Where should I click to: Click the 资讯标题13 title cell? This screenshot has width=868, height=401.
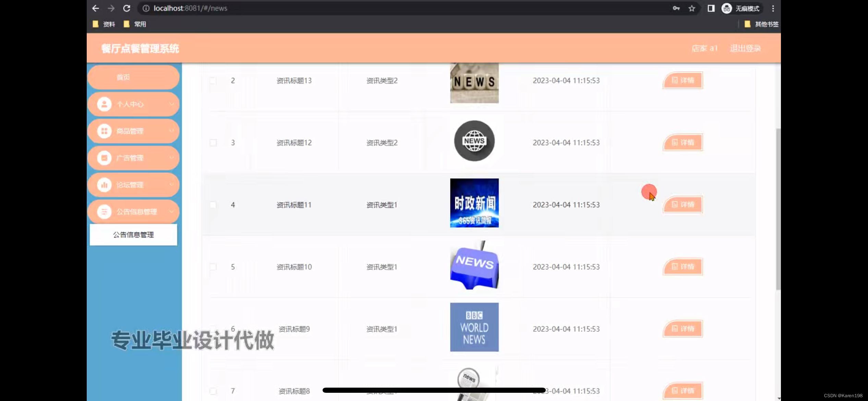coord(294,81)
